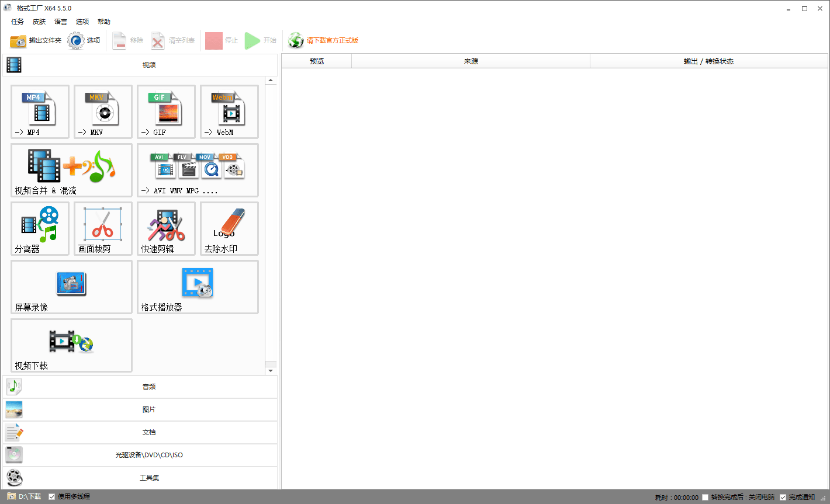Click the 请下载官方正式版 link
Screen dimensions: 830x504
click(x=332, y=40)
